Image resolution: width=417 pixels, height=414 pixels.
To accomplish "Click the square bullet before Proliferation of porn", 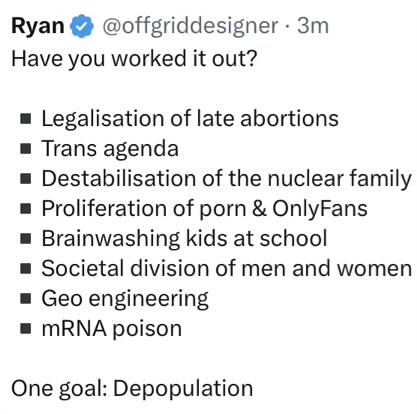I will tap(26, 209).
